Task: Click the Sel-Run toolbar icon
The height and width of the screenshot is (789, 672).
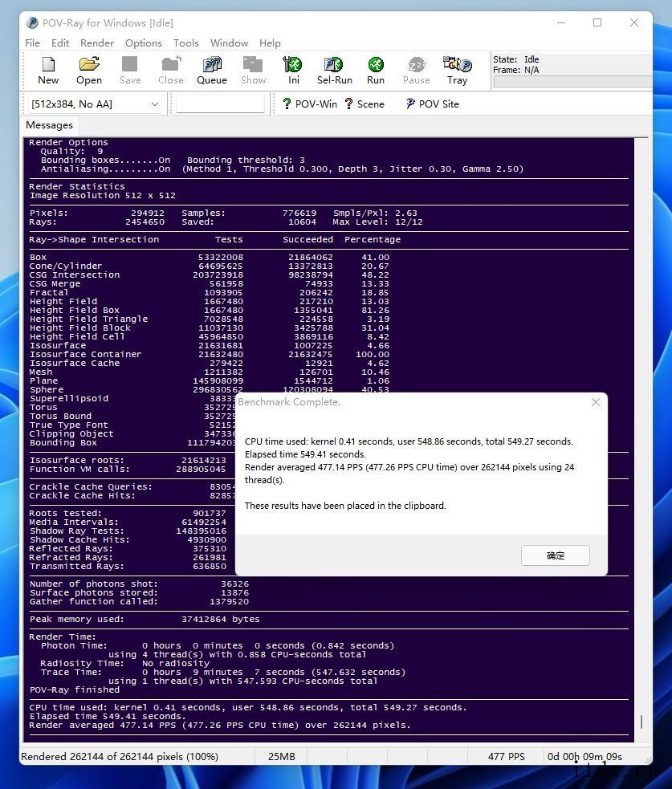Action: (x=334, y=71)
